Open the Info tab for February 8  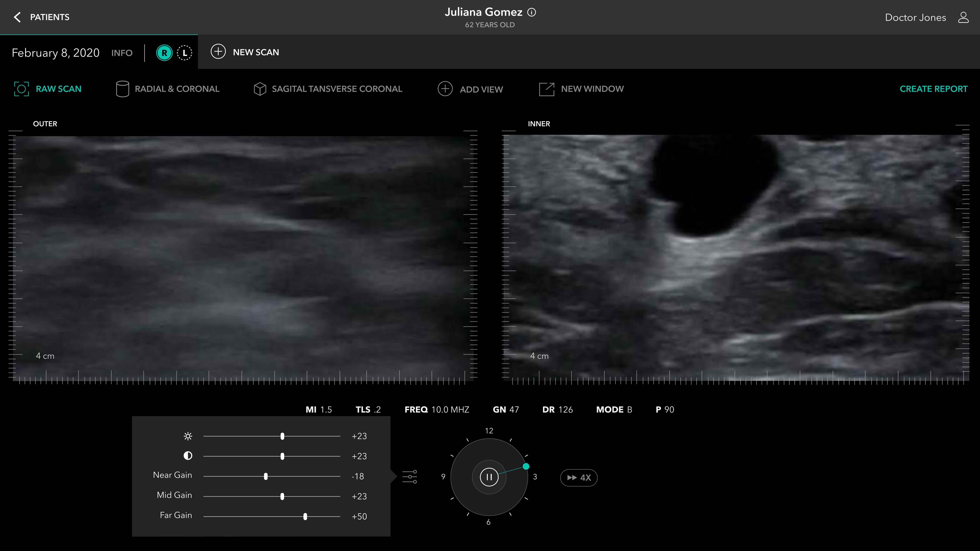point(122,53)
